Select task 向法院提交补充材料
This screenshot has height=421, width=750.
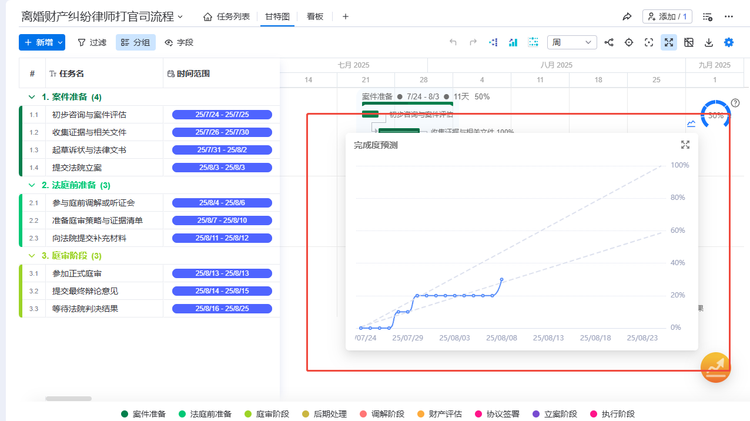[x=89, y=238]
